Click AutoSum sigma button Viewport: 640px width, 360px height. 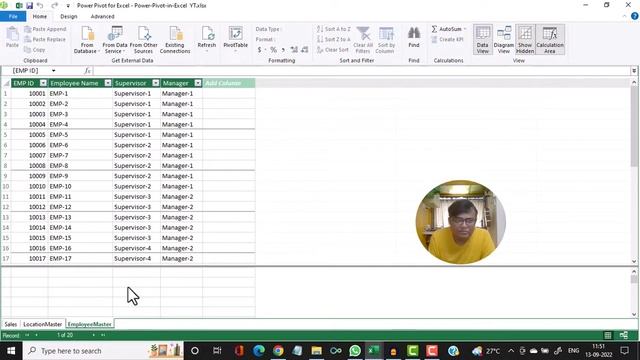[x=446, y=29]
